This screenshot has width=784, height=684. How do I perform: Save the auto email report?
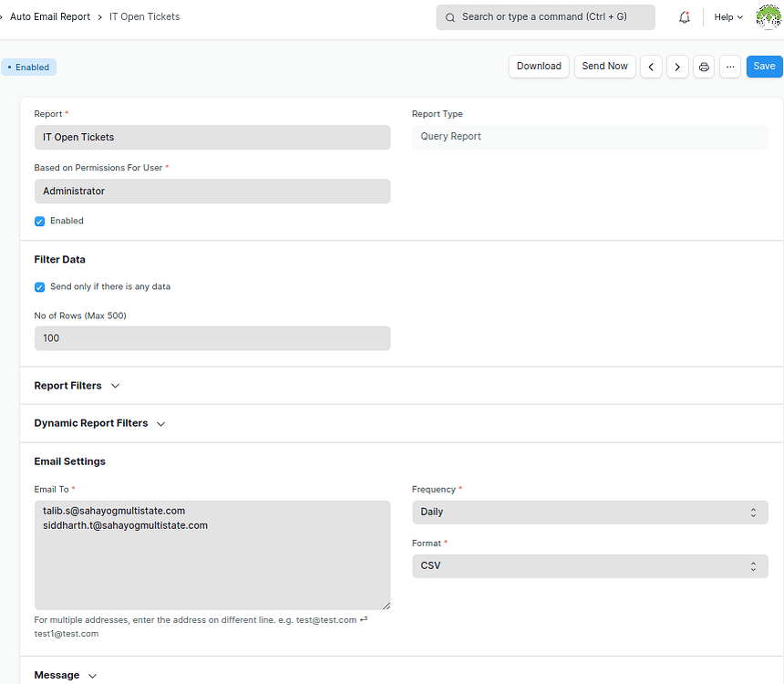[x=764, y=67]
